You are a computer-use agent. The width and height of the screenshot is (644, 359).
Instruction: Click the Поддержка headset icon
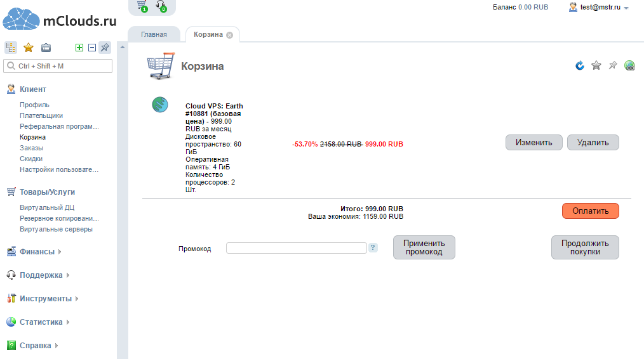[x=11, y=275]
